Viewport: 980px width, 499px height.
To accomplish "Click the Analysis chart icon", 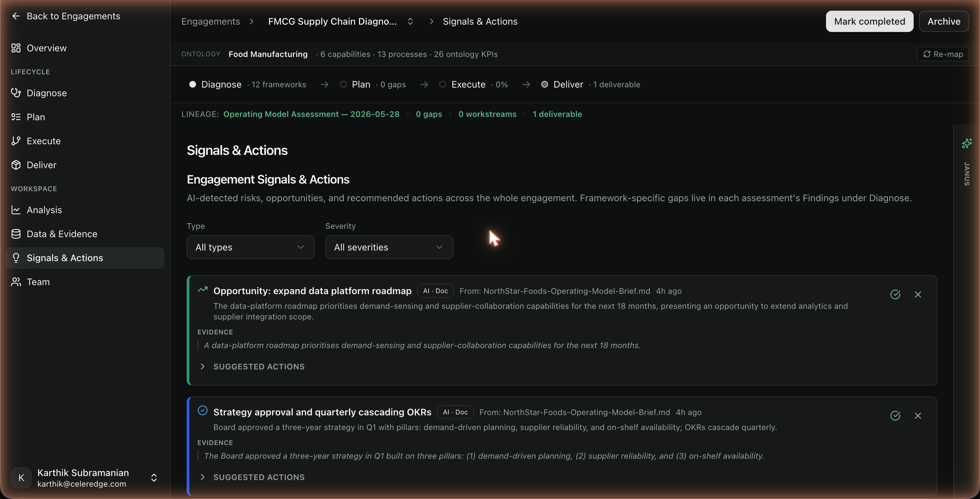I will [x=16, y=210].
